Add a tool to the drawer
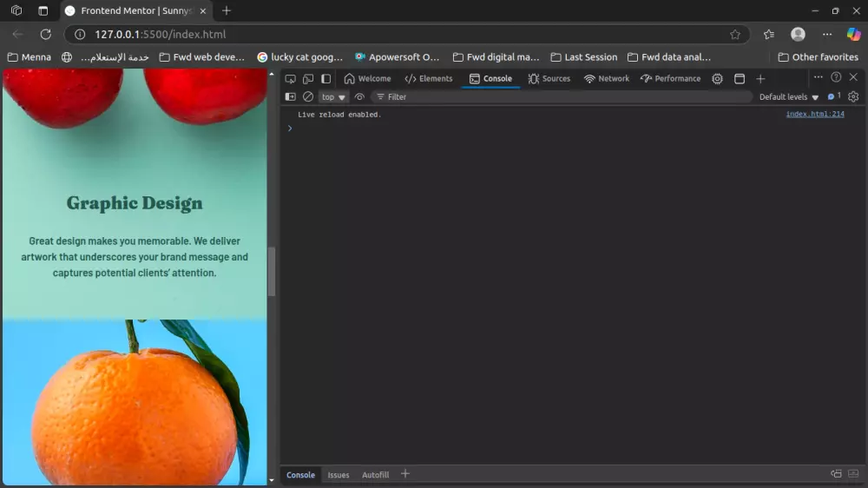The height and width of the screenshot is (488, 868). click(405, 474)
